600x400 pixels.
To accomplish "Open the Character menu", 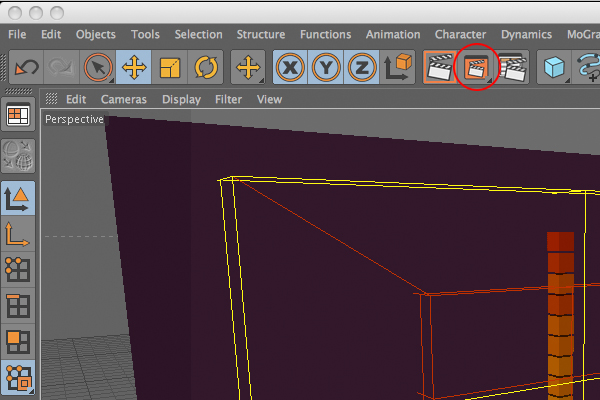I will 460,34.
